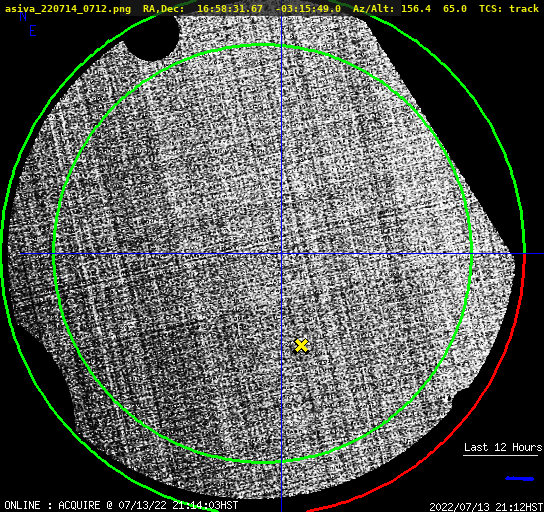Screen dimensions: 544x512
Task: Click the outer green horizon circle left edge
Action: tap(3, 254)
